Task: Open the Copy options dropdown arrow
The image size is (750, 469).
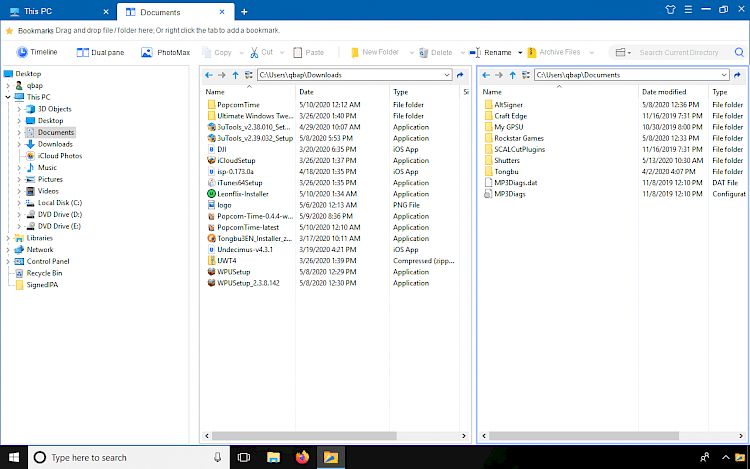Action: point(242,53)
